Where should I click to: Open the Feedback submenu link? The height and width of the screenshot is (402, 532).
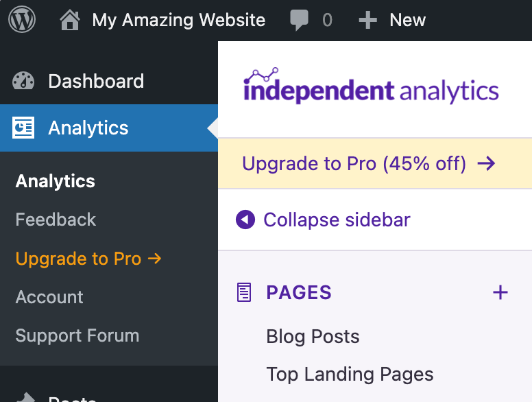pos(56,220)
